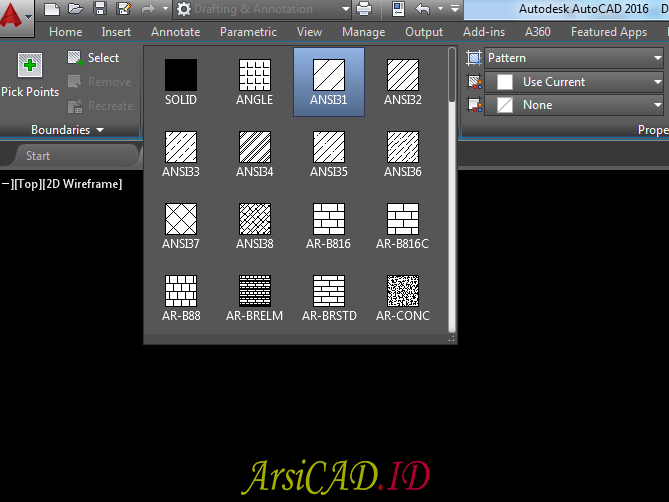Open the Use Current hatch color dropdown
The image size is (669, 502).
574,81
